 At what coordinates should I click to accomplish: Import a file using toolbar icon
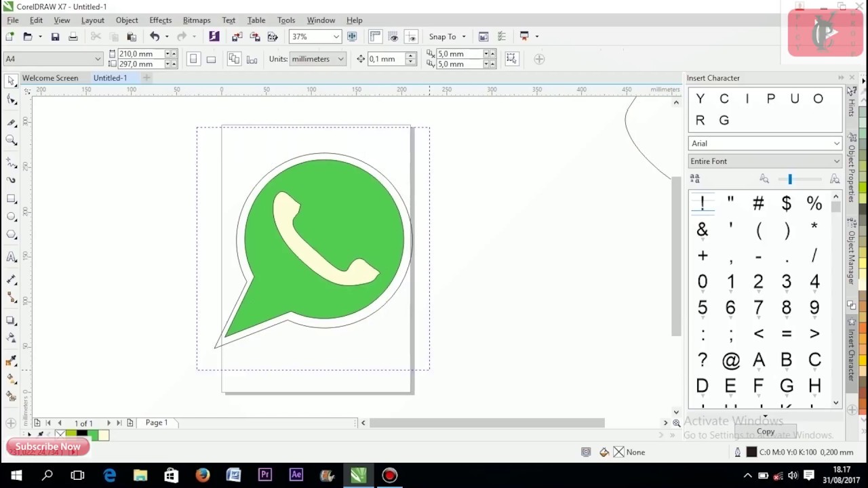(237, 37)
